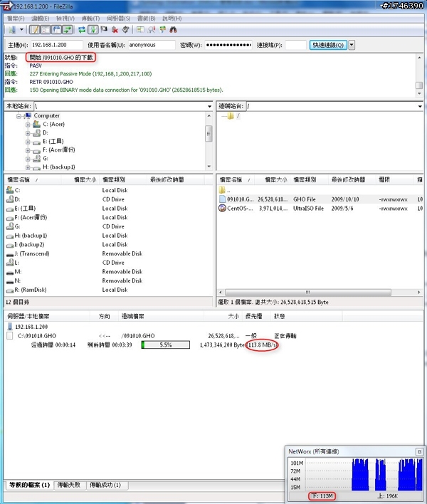Collapse the Computer tree node
This screenshot has height=504, width=427.
[x=19, y=116]
